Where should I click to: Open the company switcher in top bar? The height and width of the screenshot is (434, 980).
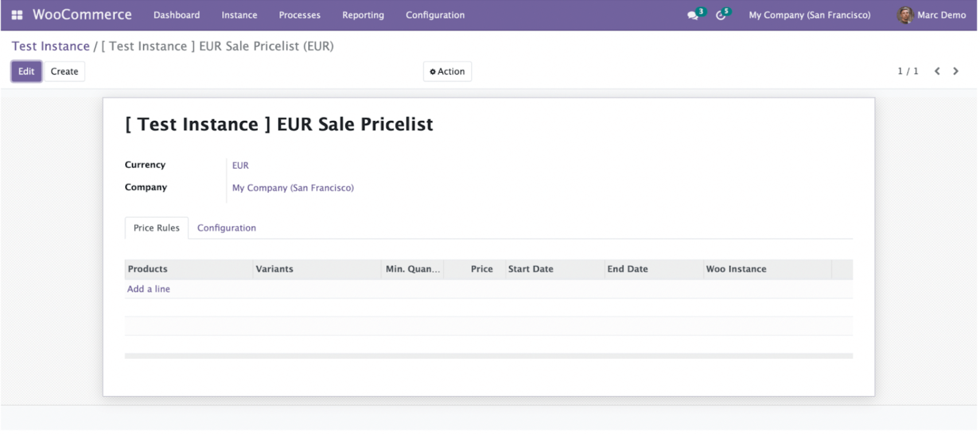tap(809, 15)
